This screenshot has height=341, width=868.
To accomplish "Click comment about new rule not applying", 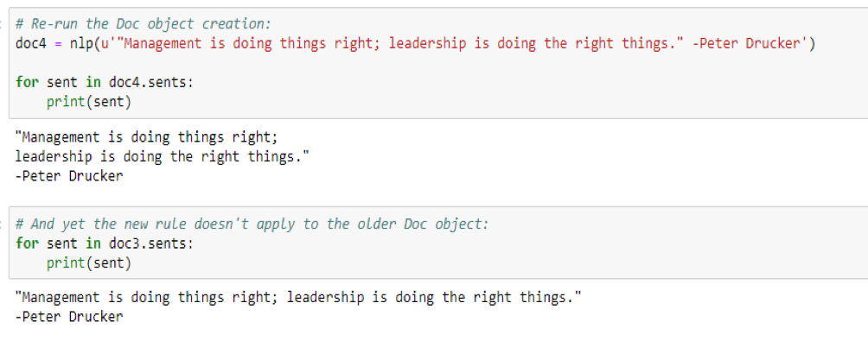I will click(x=252, y=224).
